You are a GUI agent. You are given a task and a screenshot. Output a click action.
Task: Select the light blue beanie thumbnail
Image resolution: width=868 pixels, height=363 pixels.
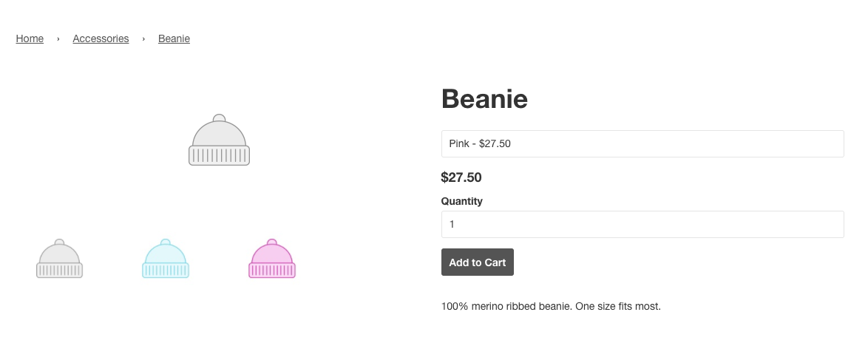pyautogui.click(x=166, y=259)
